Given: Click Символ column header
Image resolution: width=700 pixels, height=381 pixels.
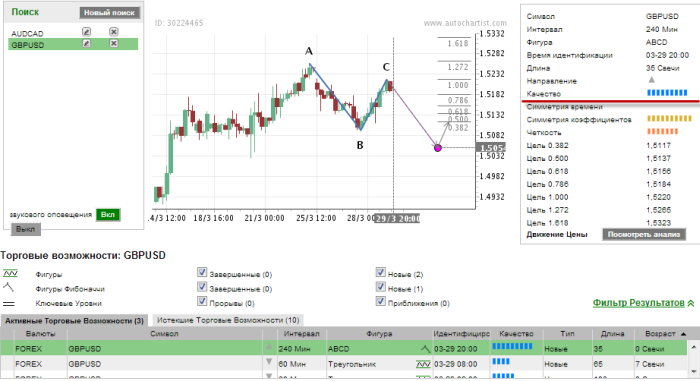Looking at the screenshot, I should (x=164, y=334).
